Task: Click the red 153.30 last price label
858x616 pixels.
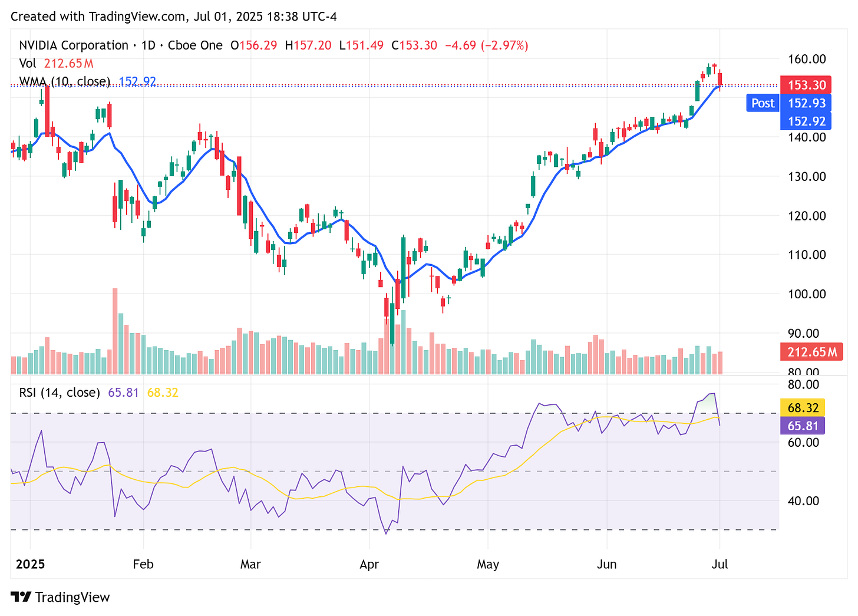Action: [x=806, y=85]
